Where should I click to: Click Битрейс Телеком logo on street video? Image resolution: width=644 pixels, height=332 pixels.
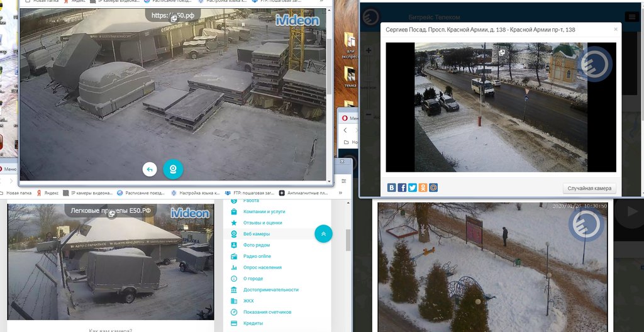(x=595, y=64)
